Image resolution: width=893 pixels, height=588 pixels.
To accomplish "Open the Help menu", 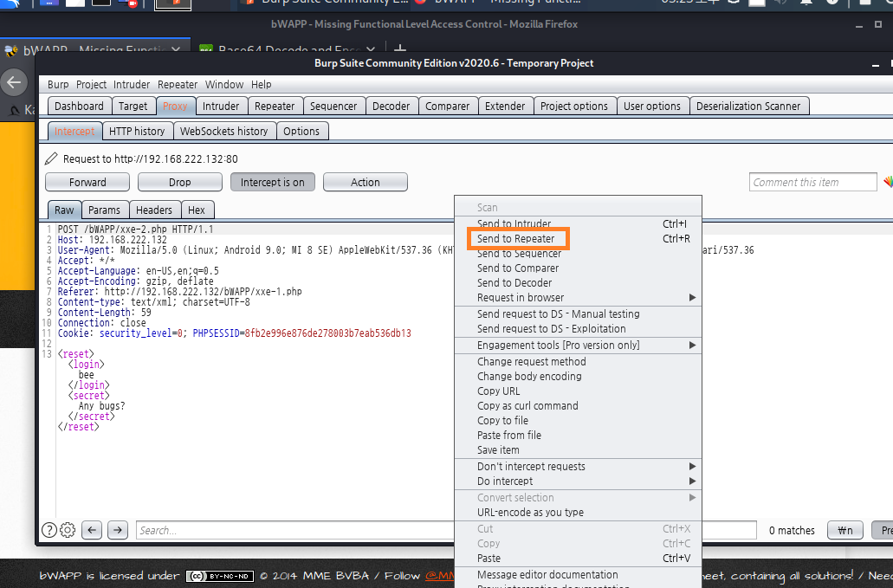I will pos(262,84).
